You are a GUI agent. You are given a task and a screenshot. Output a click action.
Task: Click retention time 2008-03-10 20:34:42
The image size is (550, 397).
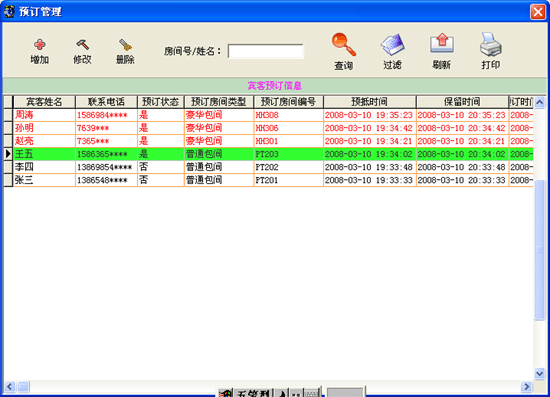coord(462,128)
